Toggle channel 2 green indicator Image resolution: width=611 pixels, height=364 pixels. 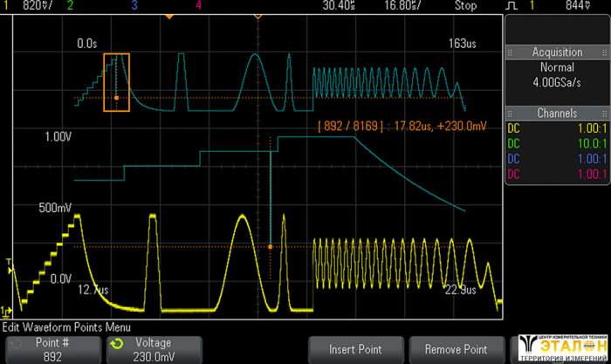[70, 5]
